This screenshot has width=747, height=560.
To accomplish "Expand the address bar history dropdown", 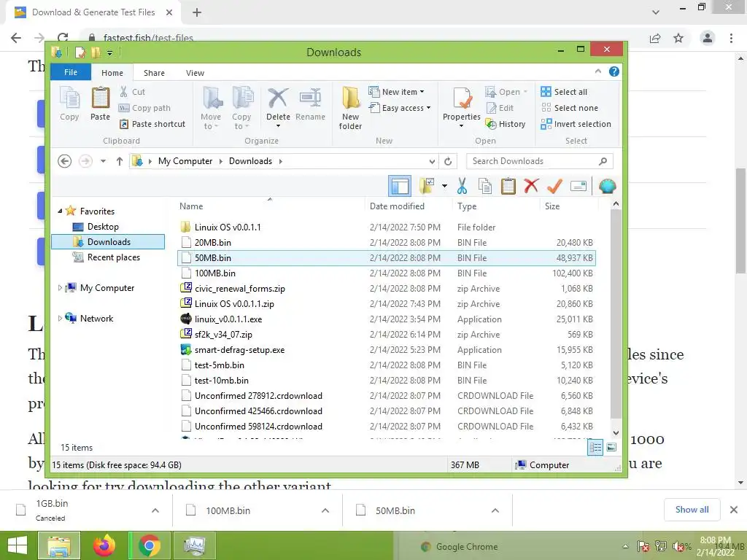I will pyautogui.click(x=432, y=161).
